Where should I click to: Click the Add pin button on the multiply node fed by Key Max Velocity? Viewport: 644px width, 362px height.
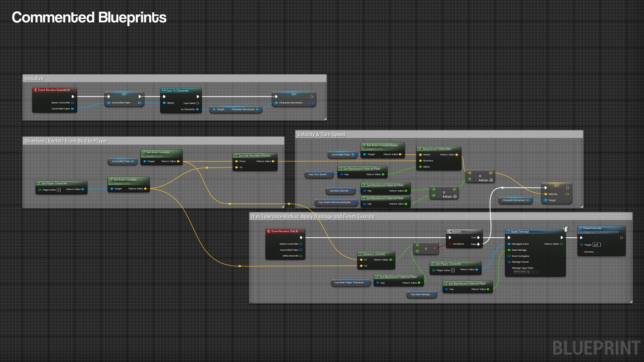click(449, 197)
